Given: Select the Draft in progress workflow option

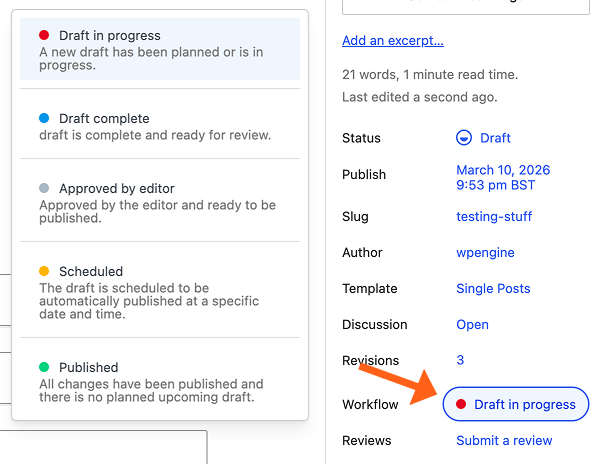Looking at the screenshot, I should (x=160, y=49).
